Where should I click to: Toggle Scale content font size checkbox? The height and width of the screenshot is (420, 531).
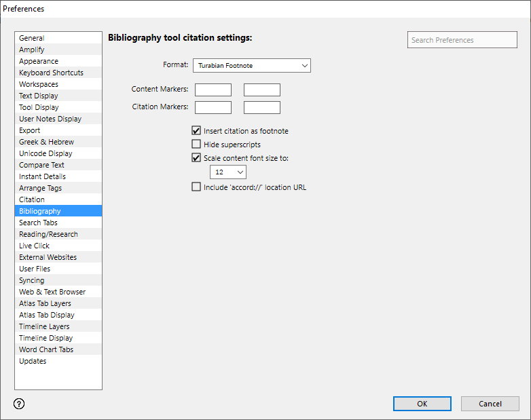tap(196, 158)
